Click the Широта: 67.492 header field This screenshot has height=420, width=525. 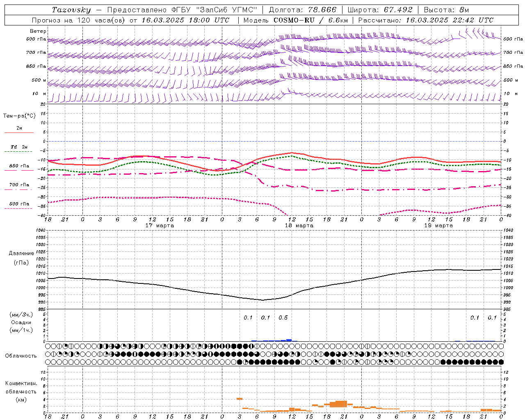[380, 10]
